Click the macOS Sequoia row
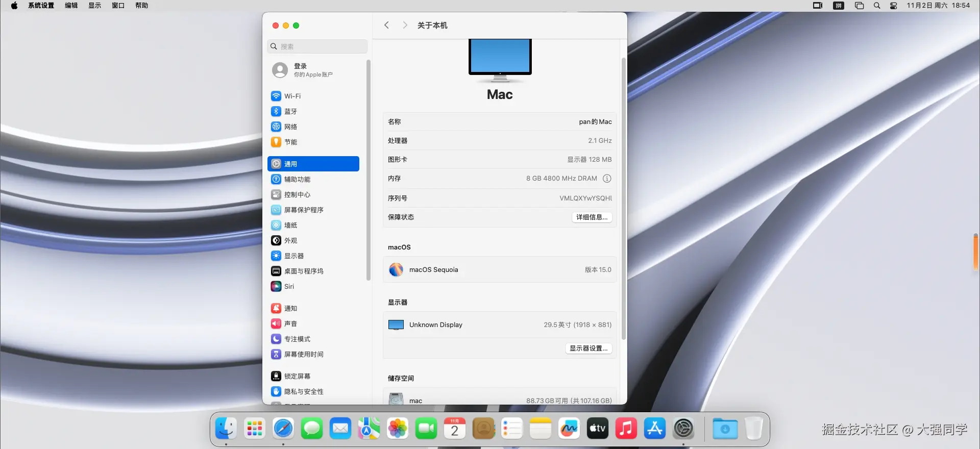The image size is (980, 449). pos(500,270)
